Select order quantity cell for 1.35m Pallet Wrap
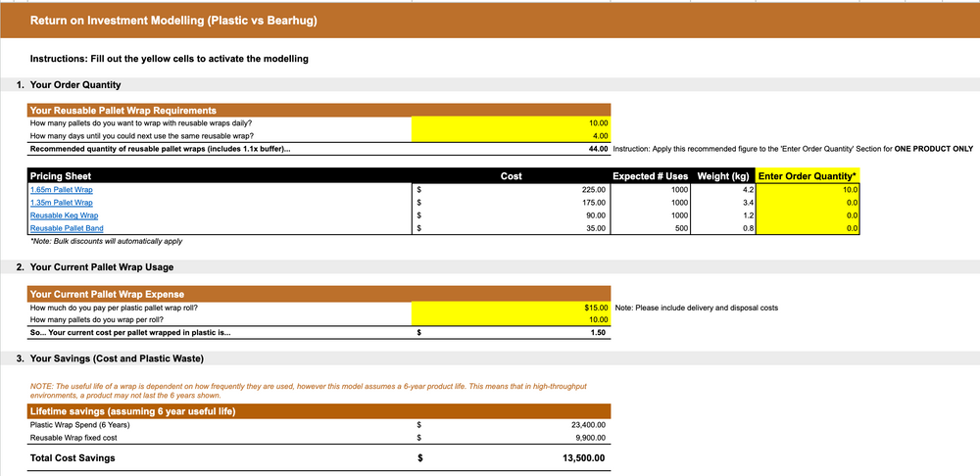980x476 pixels. coord(808,202)
